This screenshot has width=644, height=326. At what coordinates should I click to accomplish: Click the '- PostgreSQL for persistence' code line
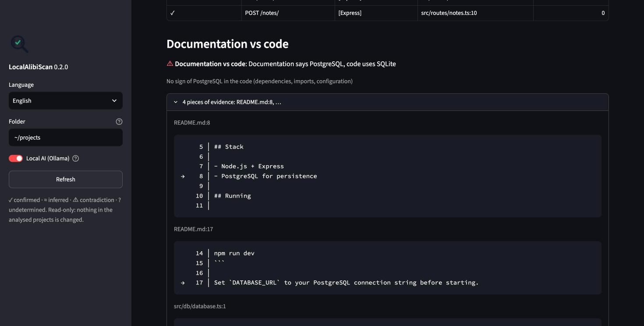(265, 176)
